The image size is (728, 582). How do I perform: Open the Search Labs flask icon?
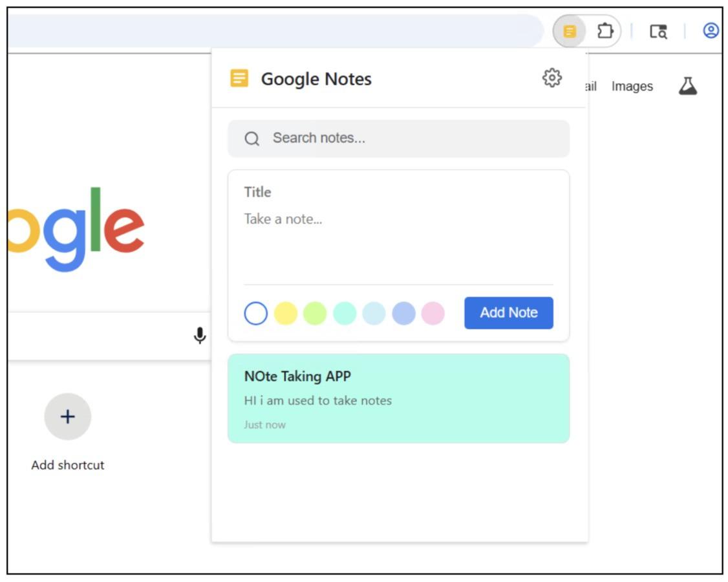(x=688, y=86)
